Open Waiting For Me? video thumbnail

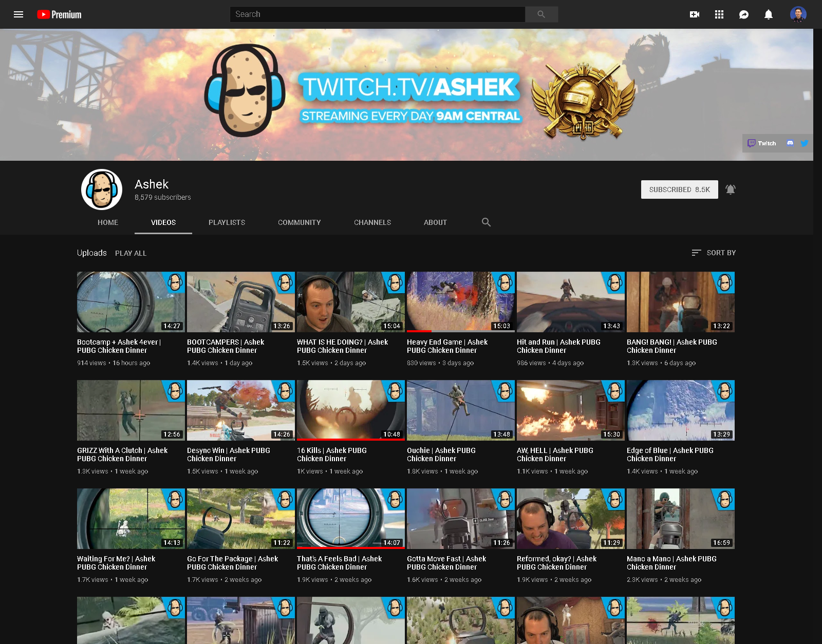[x=131, y=519]
